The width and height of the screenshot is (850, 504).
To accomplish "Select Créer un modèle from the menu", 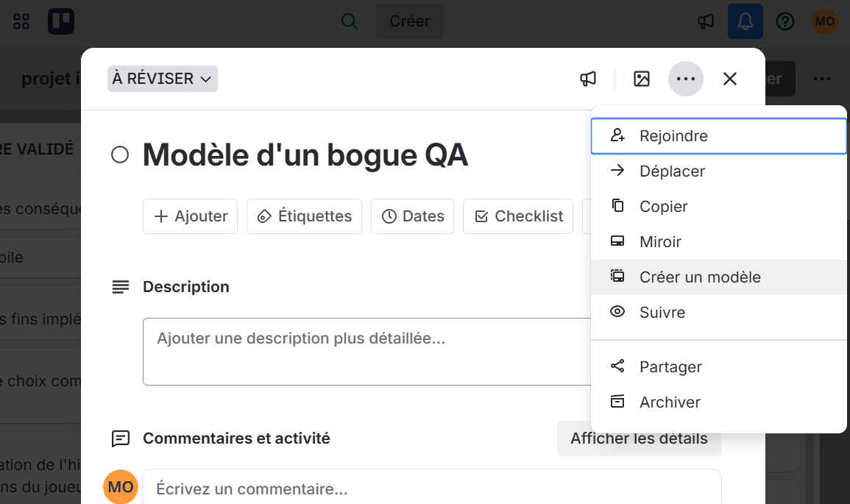I will tap(700, 277).
